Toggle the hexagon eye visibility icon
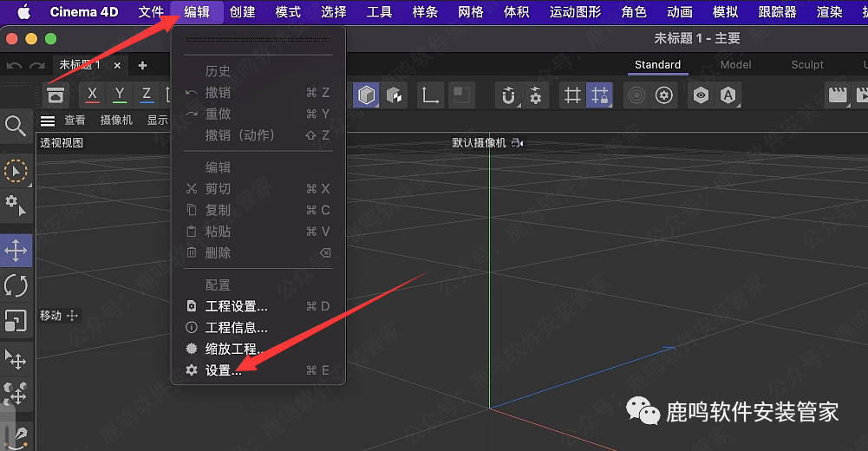Image resolution: width=868 pixels, height=451 pixels. click(701, 95)
